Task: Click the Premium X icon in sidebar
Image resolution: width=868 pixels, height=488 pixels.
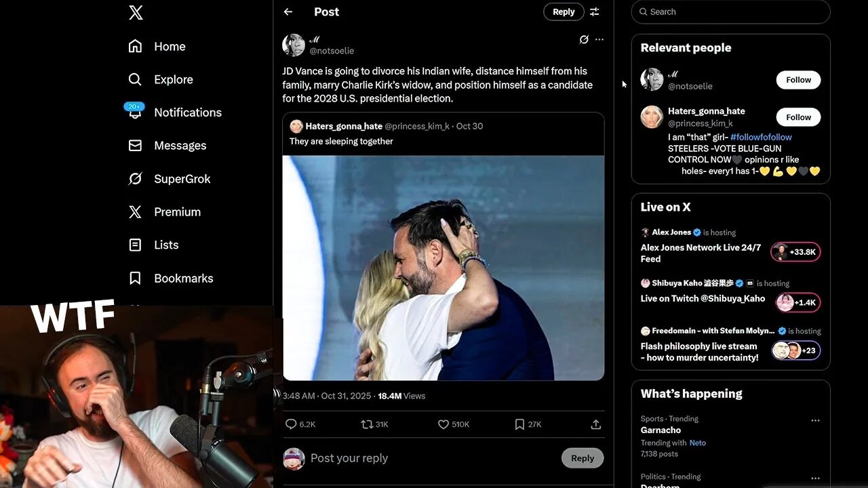Action: click(135, 212)
